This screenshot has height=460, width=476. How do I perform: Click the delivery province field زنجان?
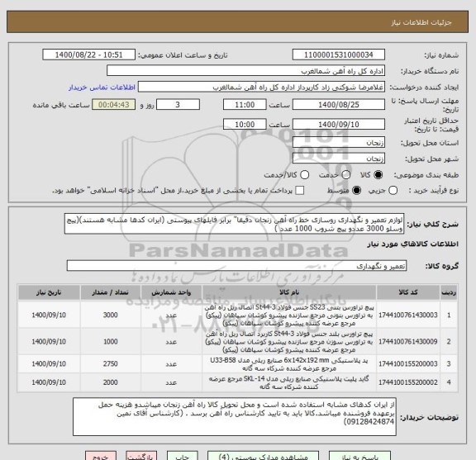339,143
